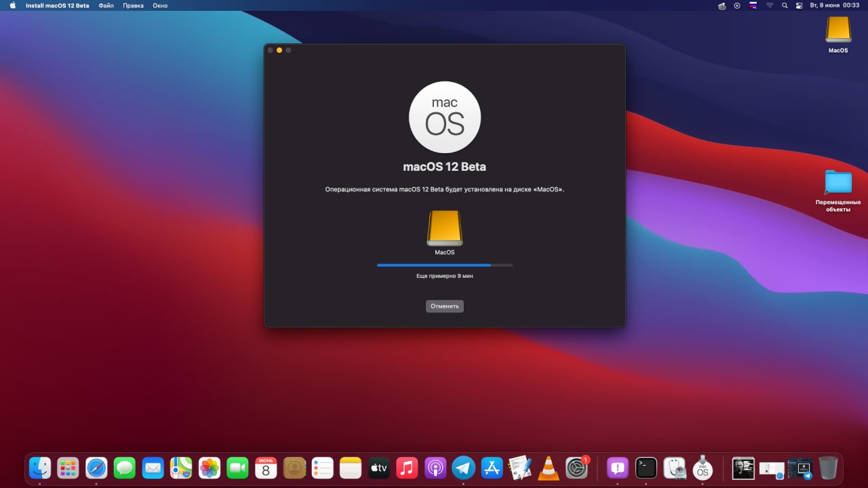Click the Отменить button in installer

445,306
